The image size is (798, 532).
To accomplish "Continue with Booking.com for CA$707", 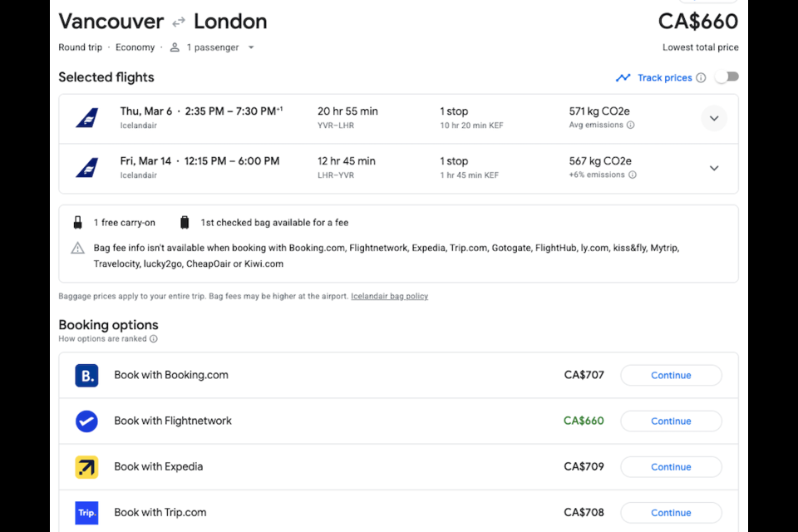I will pyautogui.click(x=671, y=375).
